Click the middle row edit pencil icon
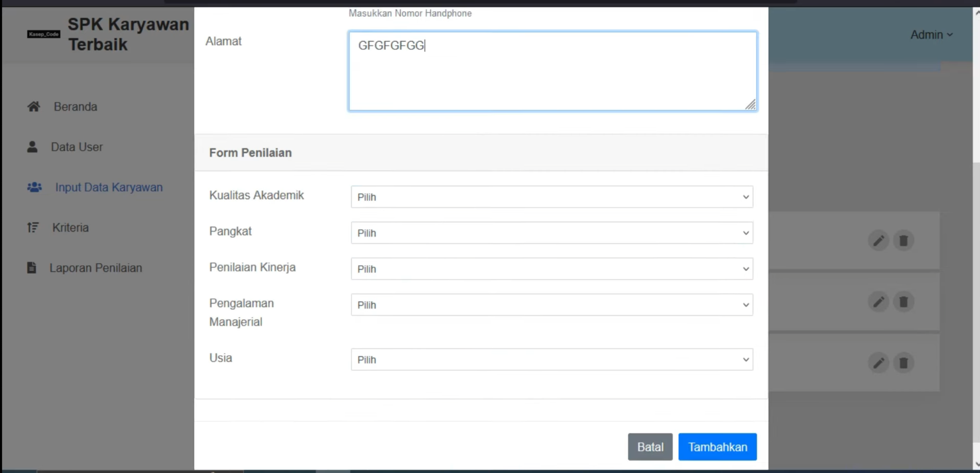Screen dimensions: 980x473 (878, 302)
